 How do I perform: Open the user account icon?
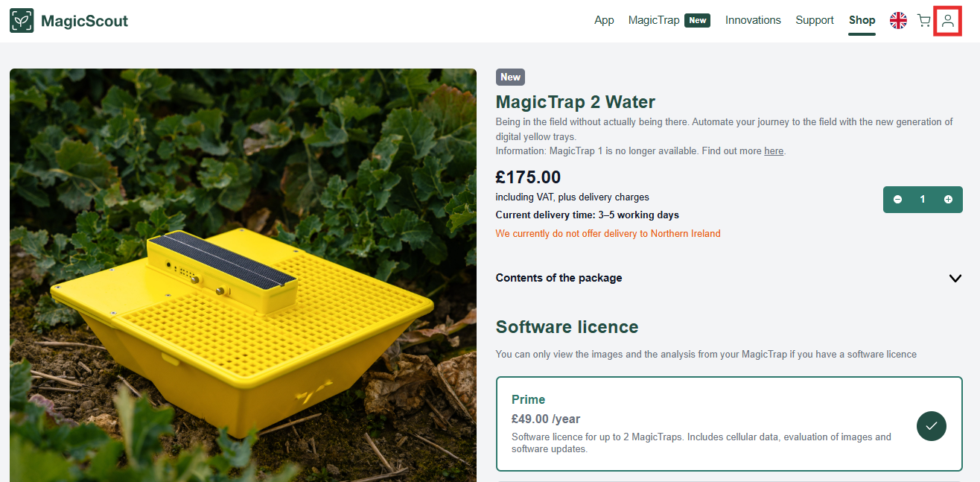click(948, 21)
